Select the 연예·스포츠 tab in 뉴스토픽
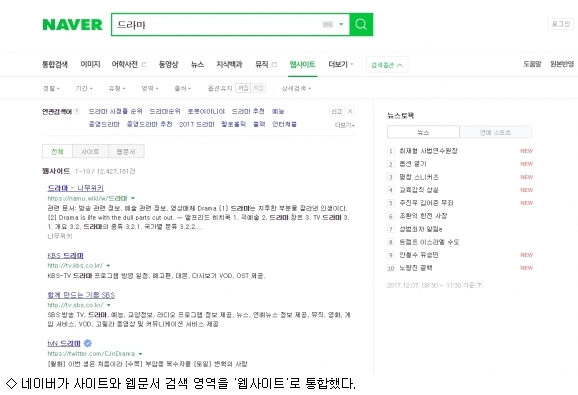Image resolution: width=578 pixels, height=395 pixels. [x=495, y=132]
